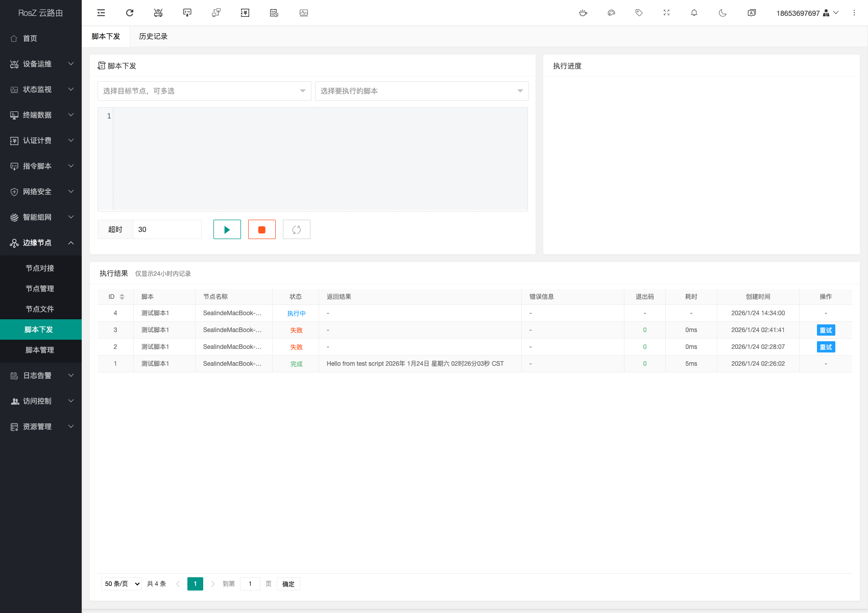Click the tag icon in the top bar

click(639, 13)
